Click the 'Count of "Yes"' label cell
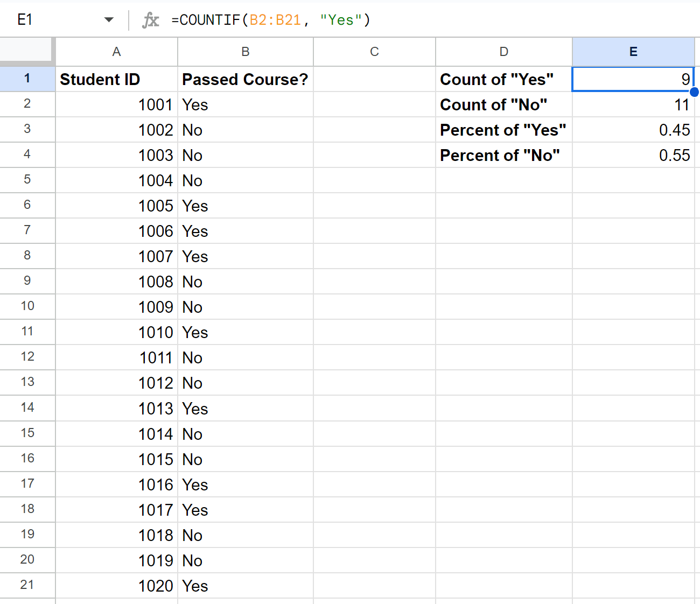This screenshot has height=604, width=700. (504, 79)
